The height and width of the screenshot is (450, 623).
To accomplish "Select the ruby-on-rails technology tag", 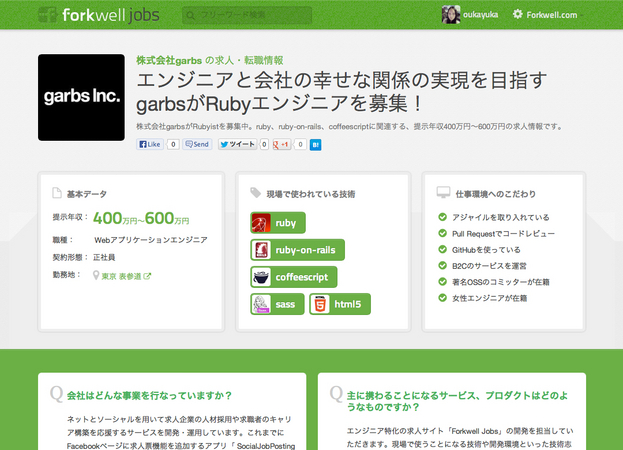I will 298,250.
